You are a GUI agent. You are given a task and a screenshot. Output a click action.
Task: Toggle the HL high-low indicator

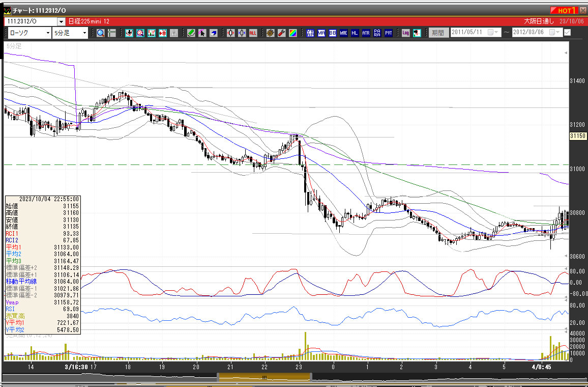(x=355, y=33)
